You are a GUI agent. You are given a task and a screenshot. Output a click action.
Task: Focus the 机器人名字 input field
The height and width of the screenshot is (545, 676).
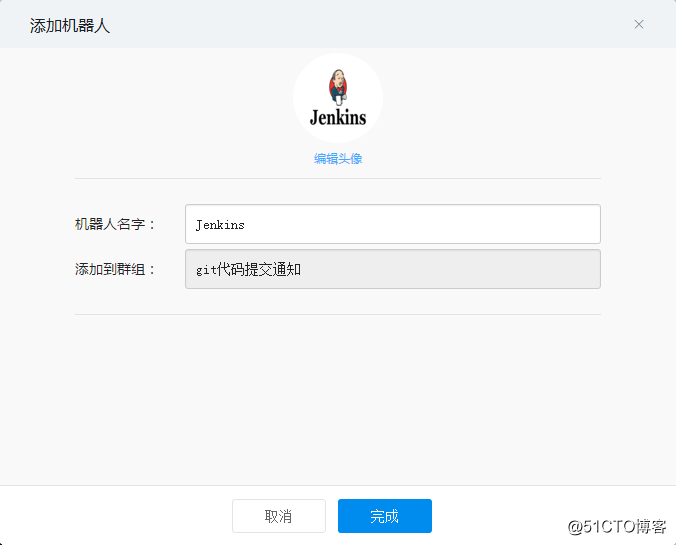[x=393, y=224]
